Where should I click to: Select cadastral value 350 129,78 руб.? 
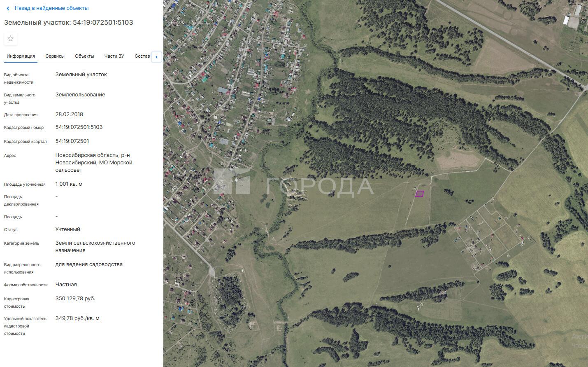click(75, 298)
